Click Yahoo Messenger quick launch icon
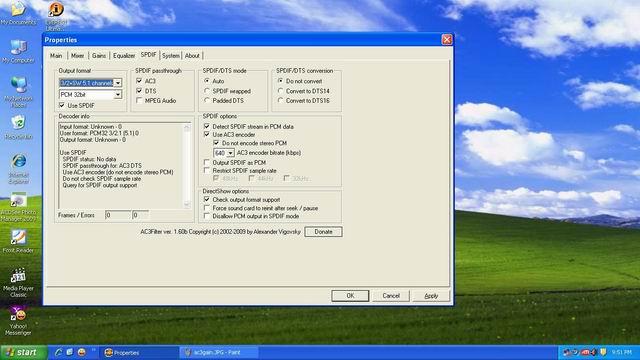 (82, 352)
